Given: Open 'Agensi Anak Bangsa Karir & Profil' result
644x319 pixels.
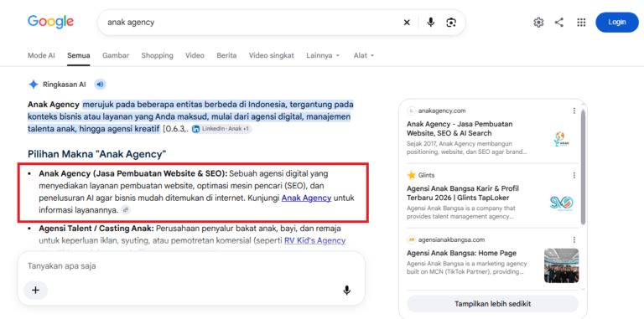Looking at the screenshot, I should pos(463,193).
